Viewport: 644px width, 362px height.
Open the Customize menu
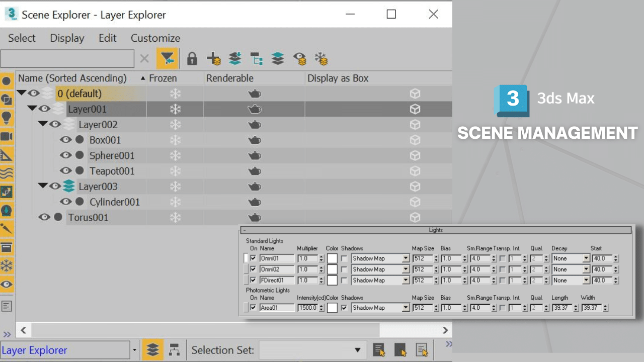click(155, 38)
